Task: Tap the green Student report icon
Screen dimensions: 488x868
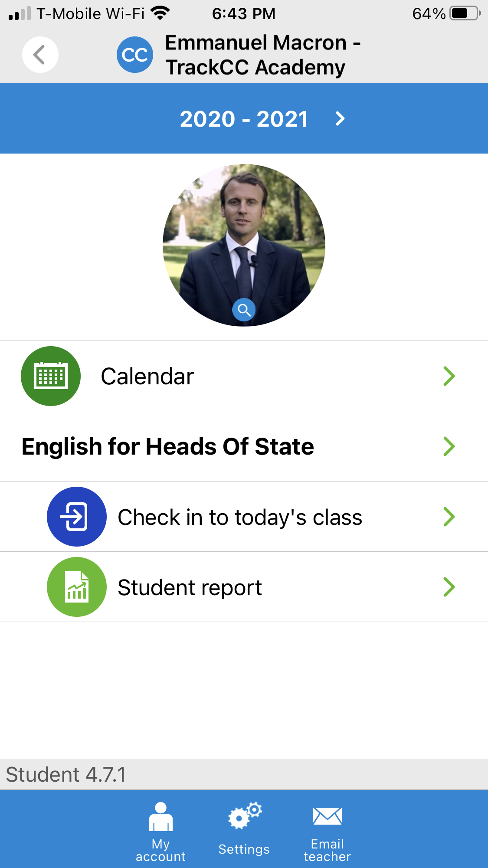Action: tap(77, 587)
